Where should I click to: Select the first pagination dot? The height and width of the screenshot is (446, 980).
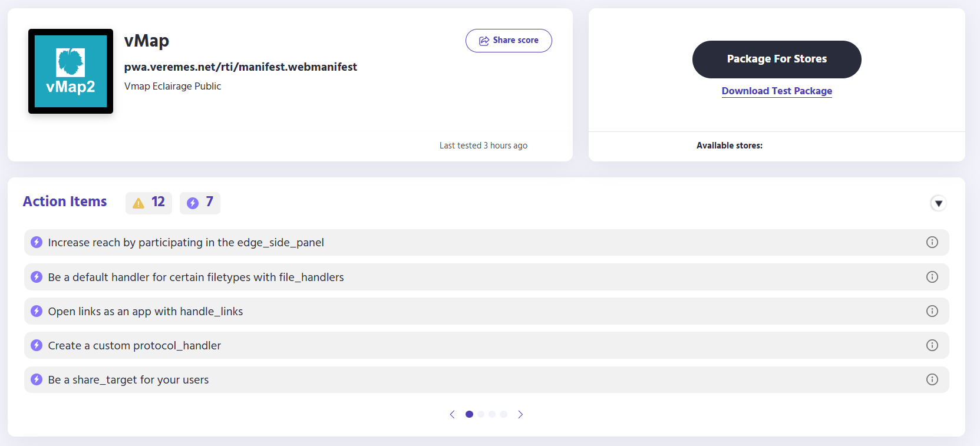[x=469, y=414]
